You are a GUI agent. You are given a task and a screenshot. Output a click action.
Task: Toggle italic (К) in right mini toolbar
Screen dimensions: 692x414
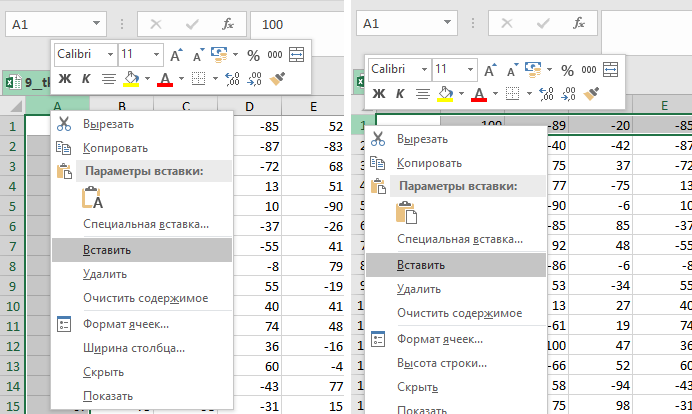coord(399,94)
